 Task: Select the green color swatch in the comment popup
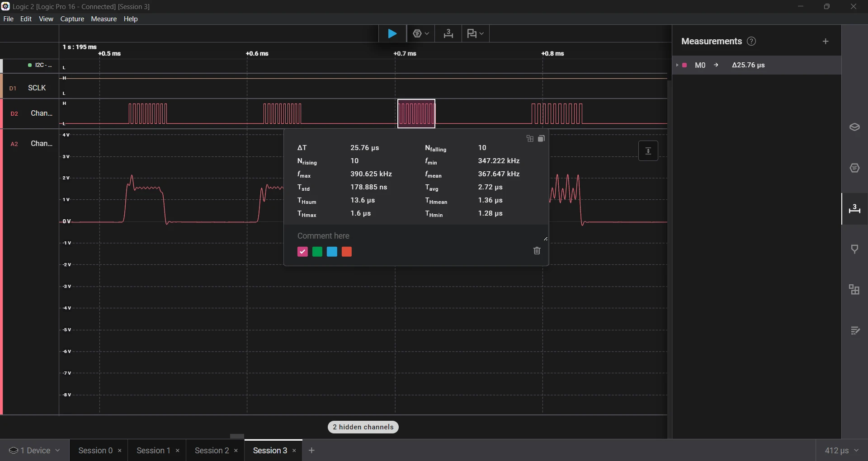(x=317, y=252)
